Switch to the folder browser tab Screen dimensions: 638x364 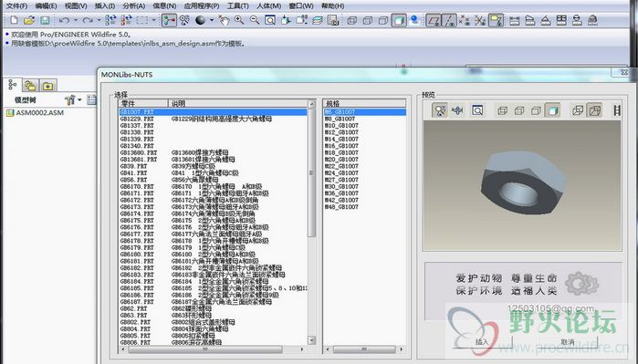(x=30, y=86)
